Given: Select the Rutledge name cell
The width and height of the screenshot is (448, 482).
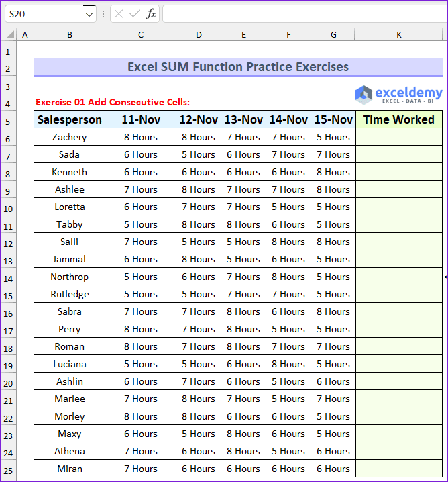Looking at the screenshot, I should 69,294.
